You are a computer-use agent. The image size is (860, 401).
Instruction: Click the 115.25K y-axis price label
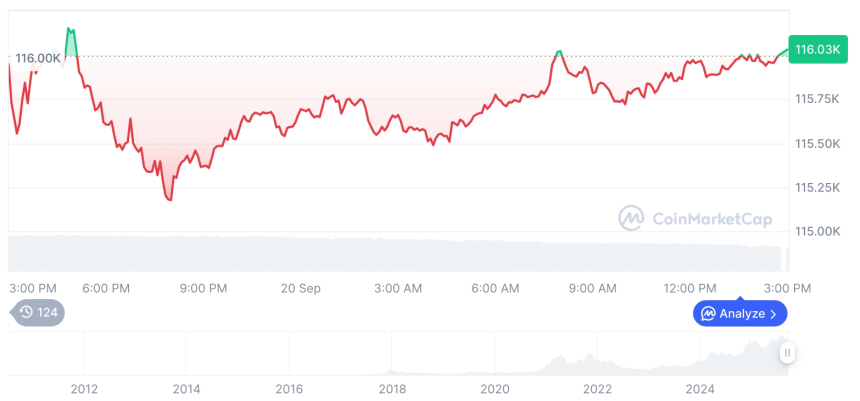coord(815,188)
